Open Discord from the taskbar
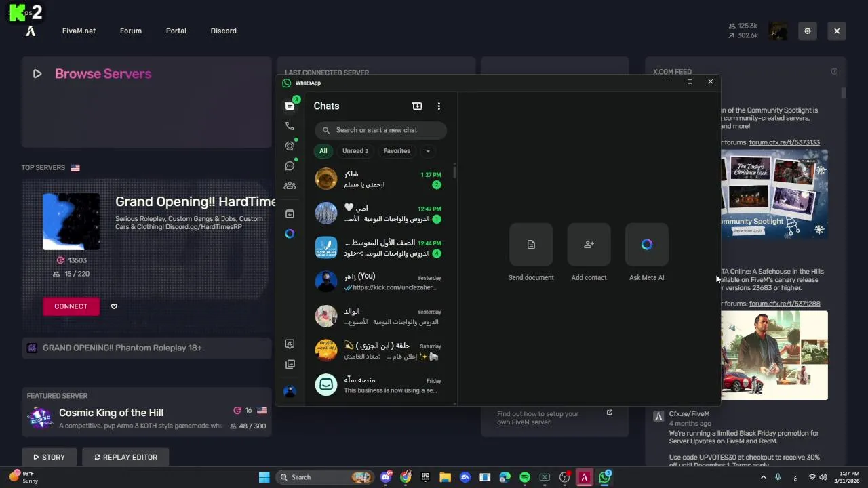Screen dimensions: 868x488 point(387,477)
